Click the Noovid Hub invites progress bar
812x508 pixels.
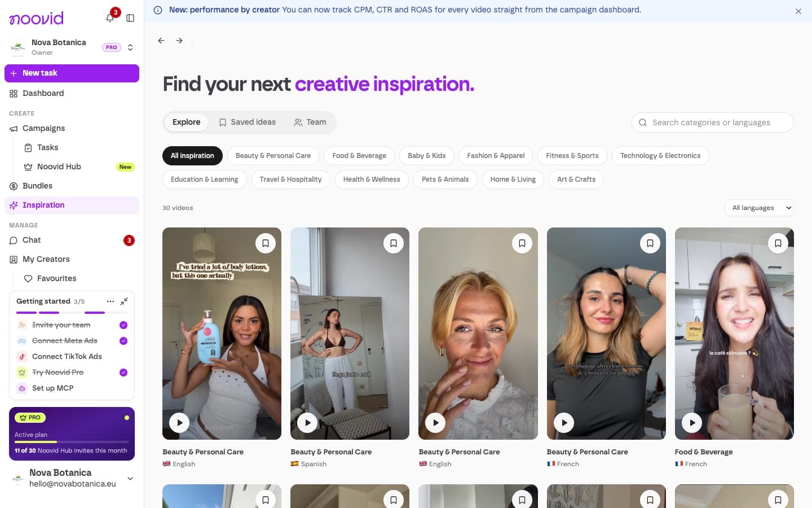pyautogui.click(x=72, y=442)
